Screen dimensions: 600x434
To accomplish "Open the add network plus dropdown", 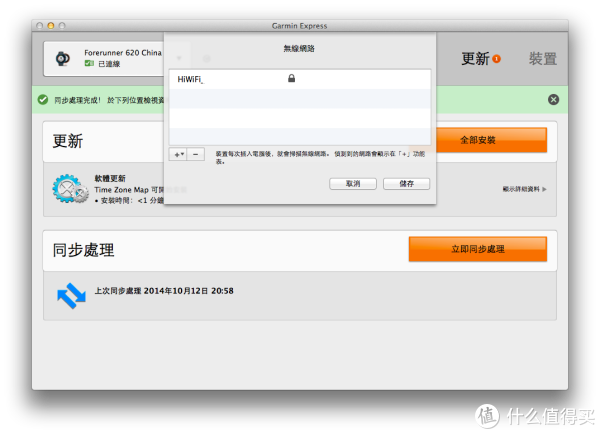I will pos(178,154).
